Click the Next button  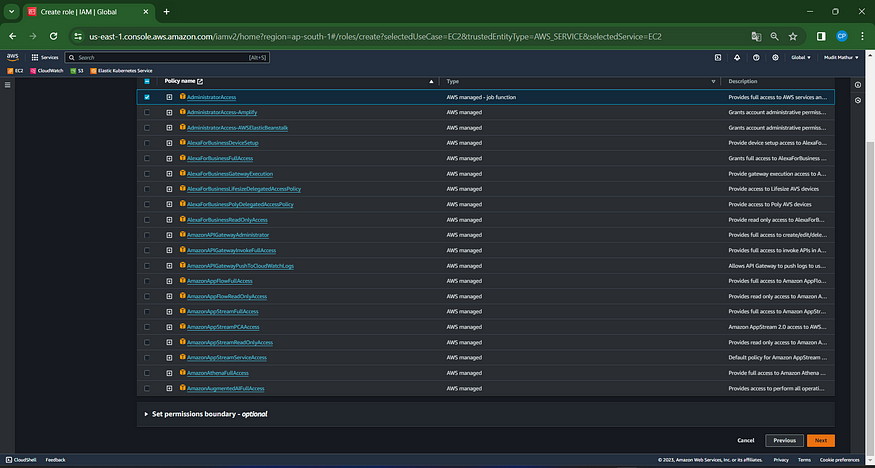820,440
